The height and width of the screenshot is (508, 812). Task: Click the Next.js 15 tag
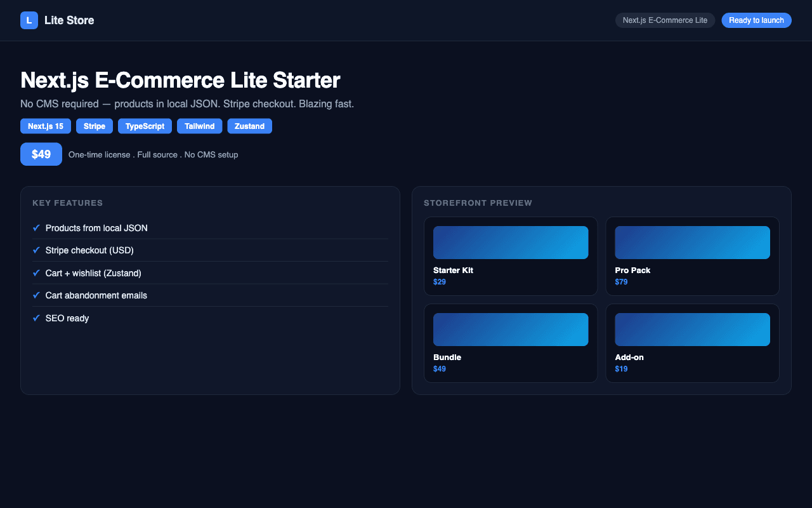click(46, 126)
